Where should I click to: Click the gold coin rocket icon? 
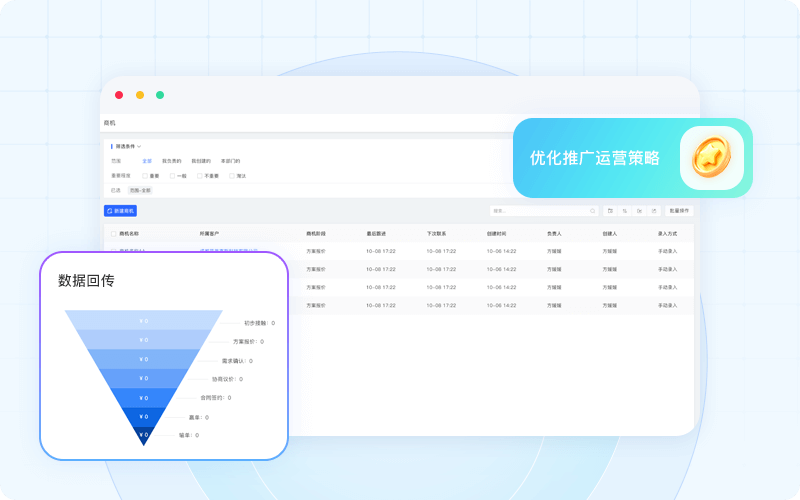coord(712,158)
